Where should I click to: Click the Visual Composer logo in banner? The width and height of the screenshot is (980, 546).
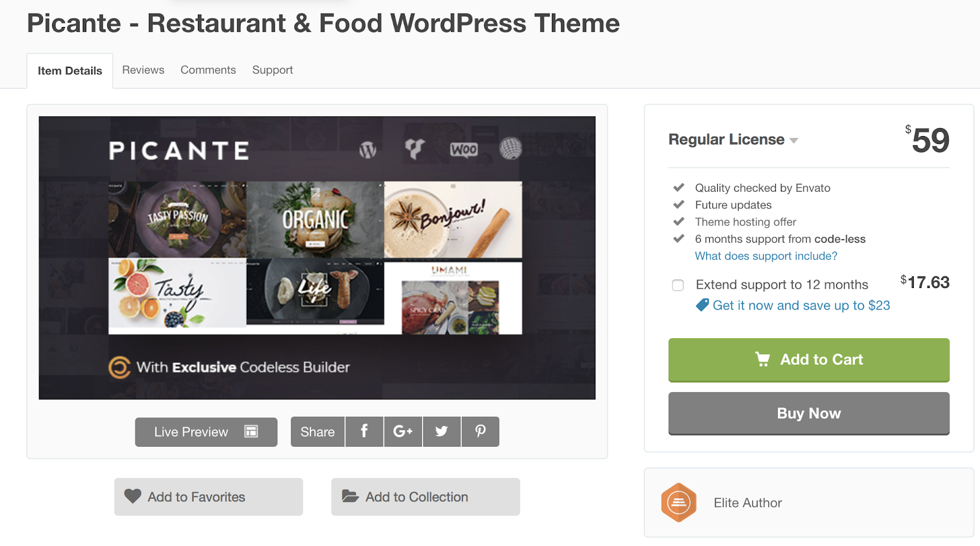415,148
